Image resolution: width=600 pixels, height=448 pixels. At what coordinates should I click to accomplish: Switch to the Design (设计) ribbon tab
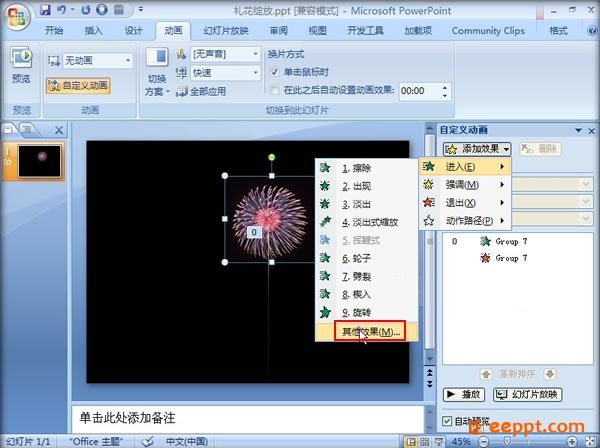click(133, 31)
